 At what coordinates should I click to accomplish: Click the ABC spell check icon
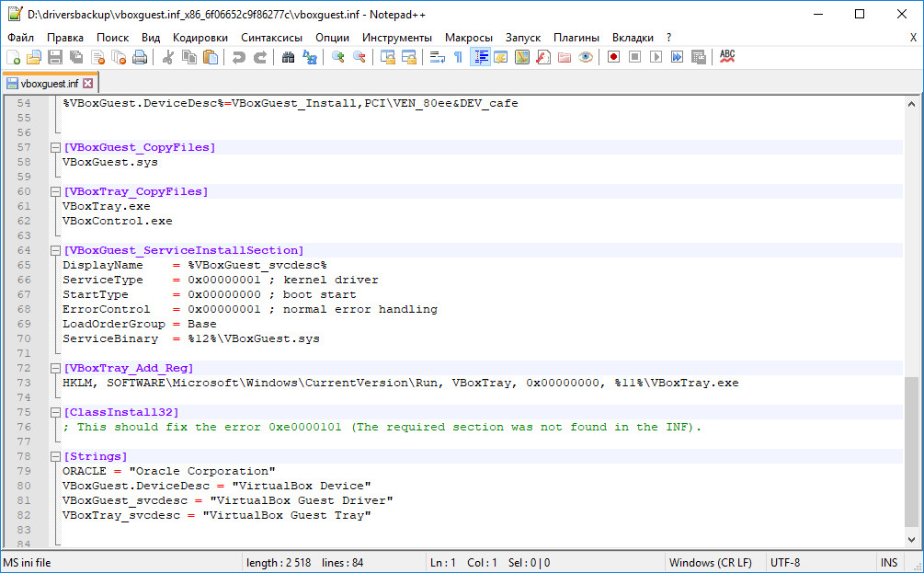tap(727, 57)
